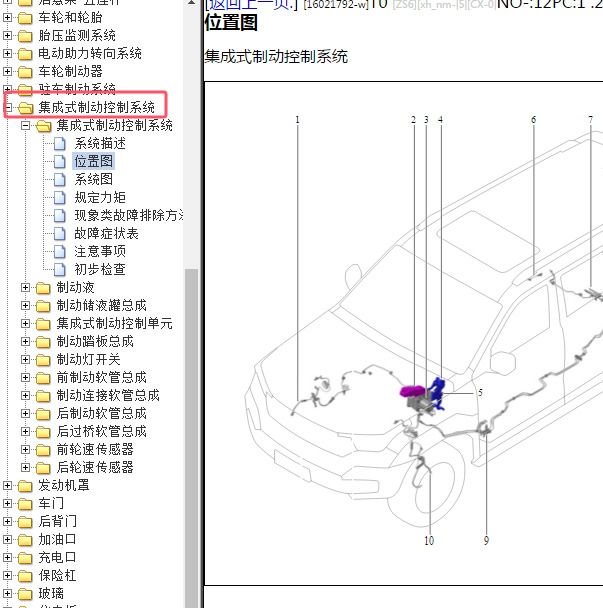Expand the 前轮速传感器 folder node
The height and width of the screenshot is (608, 603).
pos(25,449)
